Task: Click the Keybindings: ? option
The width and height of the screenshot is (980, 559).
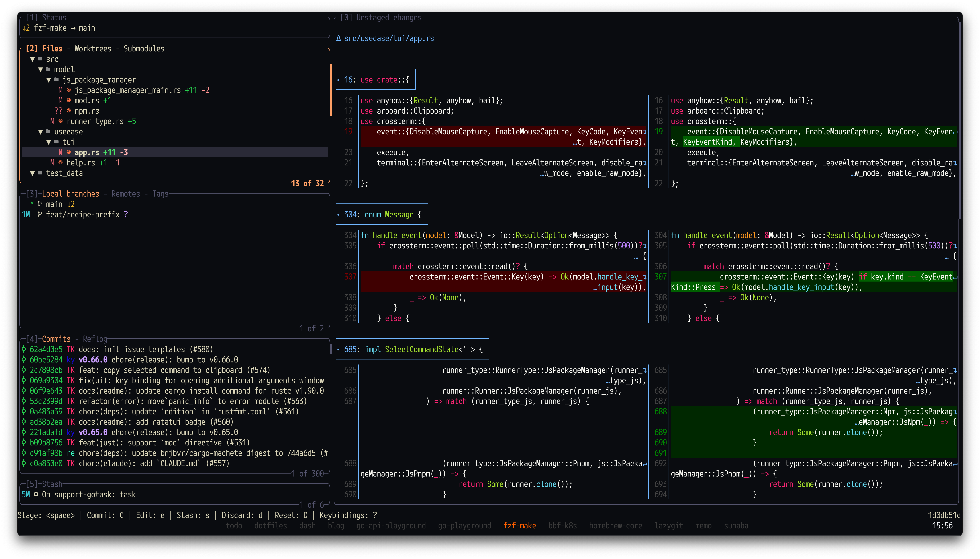Action: 348,515
